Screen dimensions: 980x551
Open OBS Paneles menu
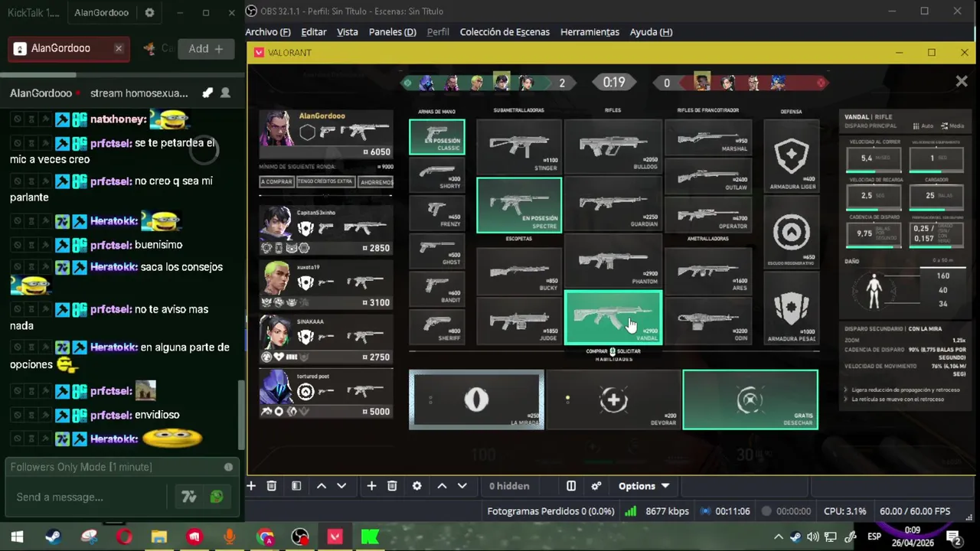[x=393, y=32]
